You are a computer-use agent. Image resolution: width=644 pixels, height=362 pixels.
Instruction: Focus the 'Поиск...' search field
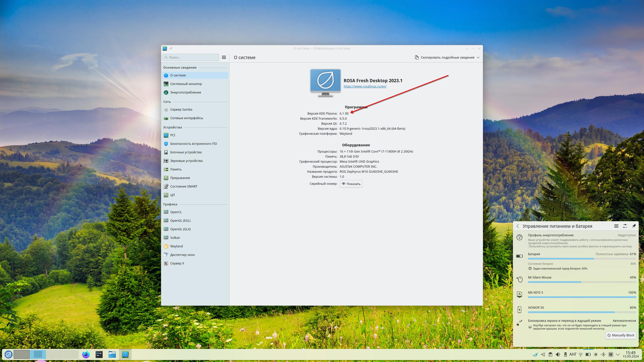(x=191, y=57)
